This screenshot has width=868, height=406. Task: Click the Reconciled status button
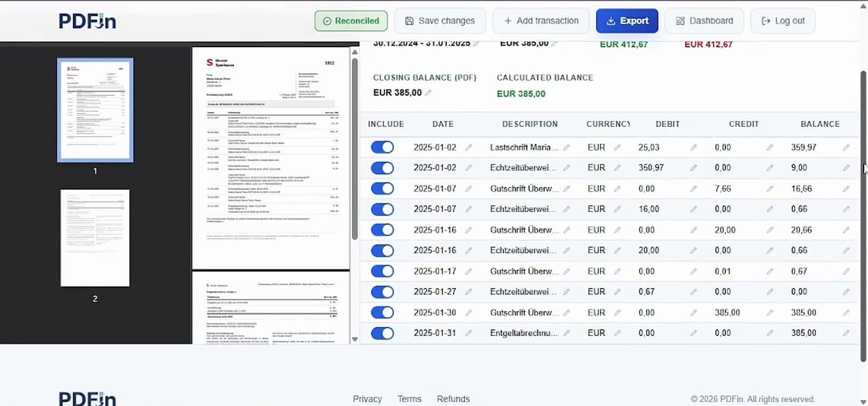pyautogui.click(x=351, y=21)
